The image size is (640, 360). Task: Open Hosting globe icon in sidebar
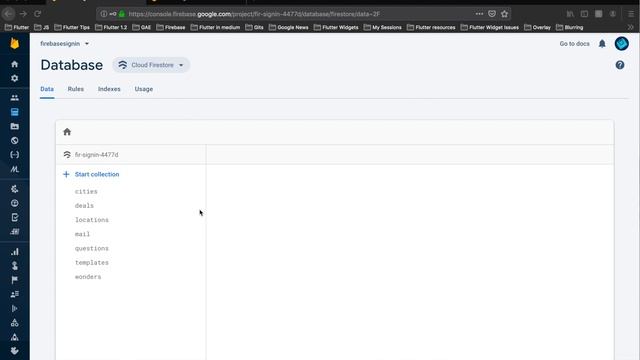[15, 140]
